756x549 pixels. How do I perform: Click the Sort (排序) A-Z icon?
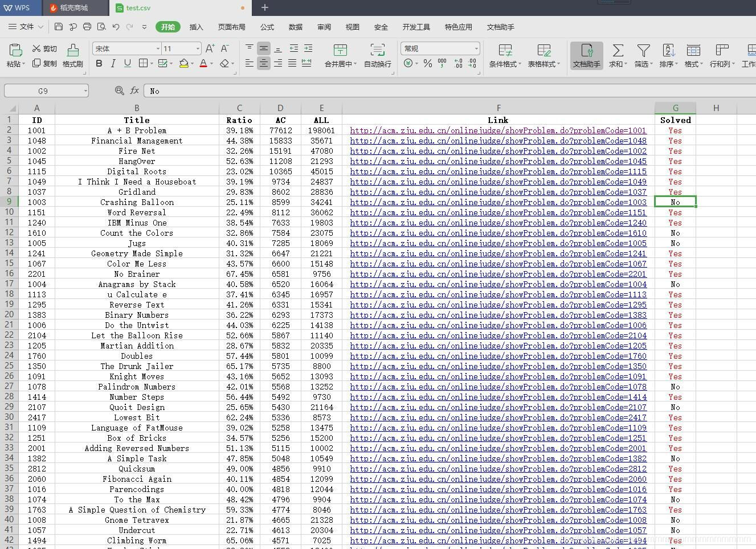[669, 50]
